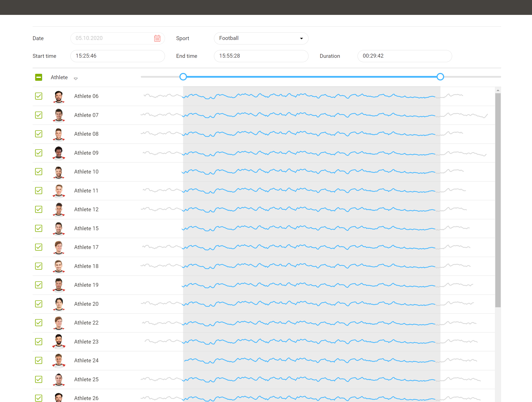Click the Athlete 18 heart rate graph

click(306, 266)
